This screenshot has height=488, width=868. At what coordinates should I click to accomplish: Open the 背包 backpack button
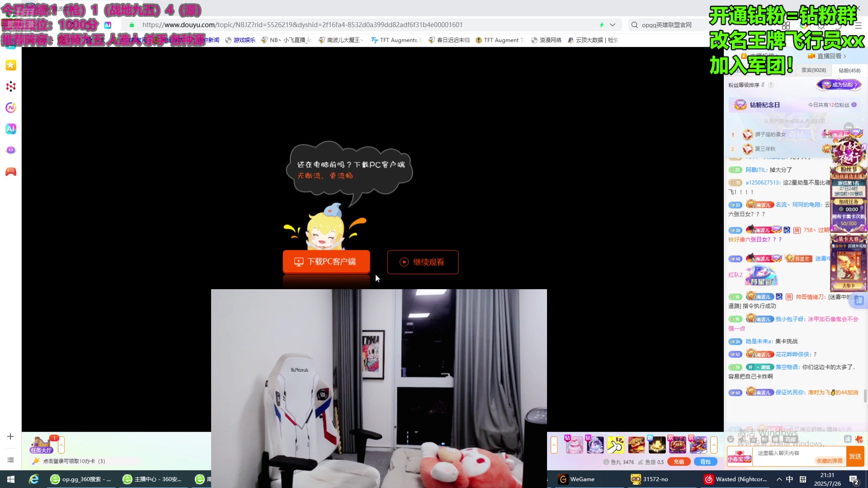705,462
